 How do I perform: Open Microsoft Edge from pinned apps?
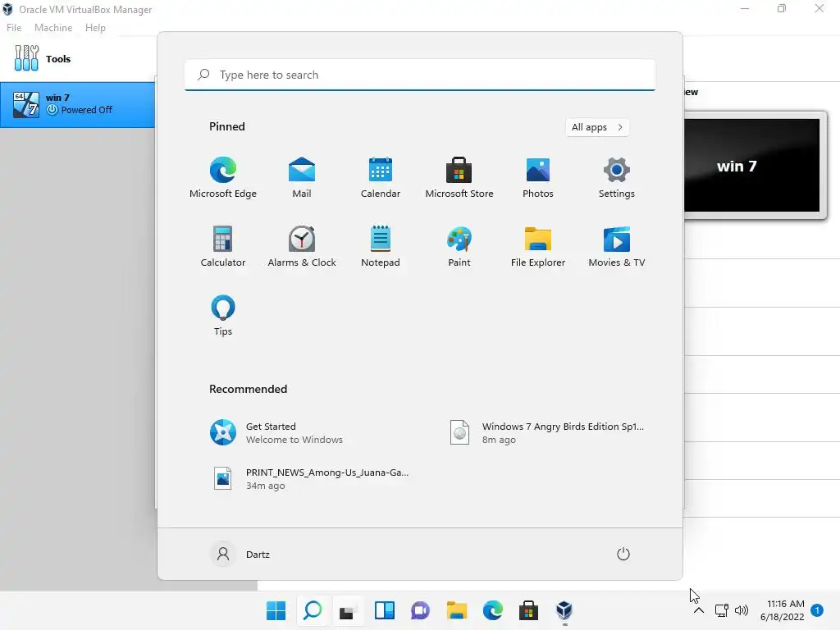[223, 178]
